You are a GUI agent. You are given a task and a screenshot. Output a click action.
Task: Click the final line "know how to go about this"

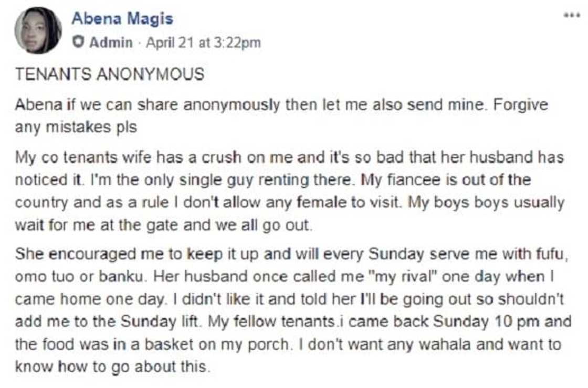pos(112,367)
